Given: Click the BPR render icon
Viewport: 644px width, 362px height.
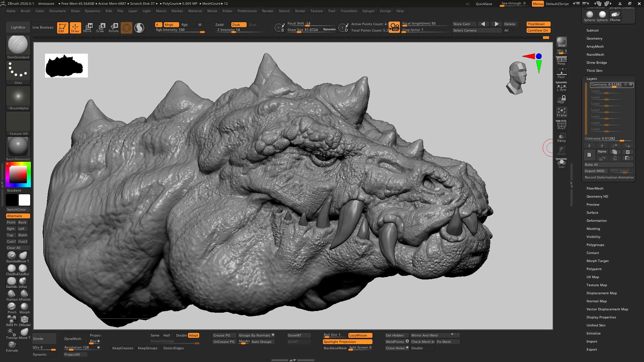Looking at the screenshot, I should 561,42.
